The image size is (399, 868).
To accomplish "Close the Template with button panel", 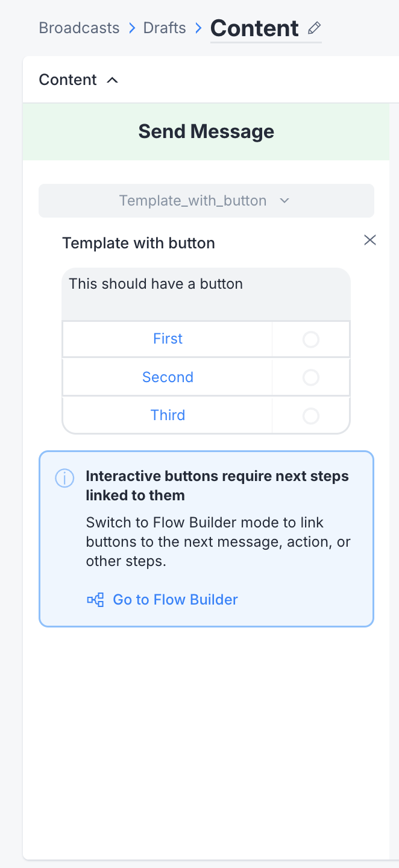I will pos(370,241).
